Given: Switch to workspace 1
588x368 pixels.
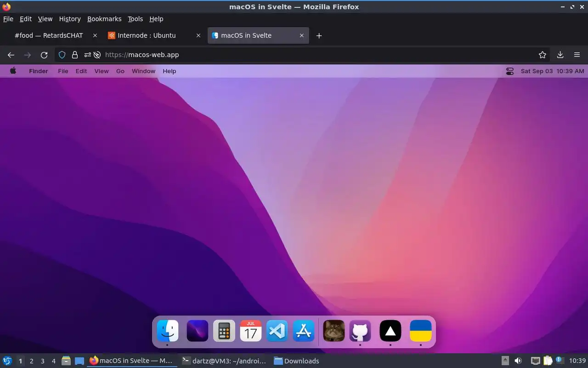Looking at the screenshot, I should coord(21,361).
